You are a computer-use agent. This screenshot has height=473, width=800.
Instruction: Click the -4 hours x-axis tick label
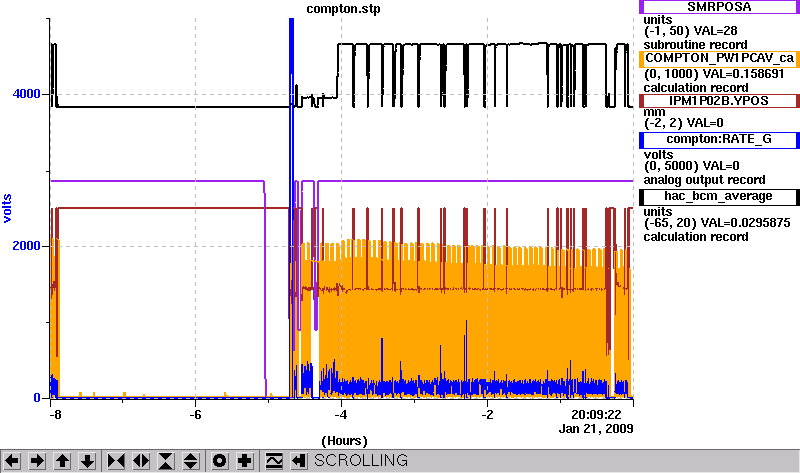(341, 414)
